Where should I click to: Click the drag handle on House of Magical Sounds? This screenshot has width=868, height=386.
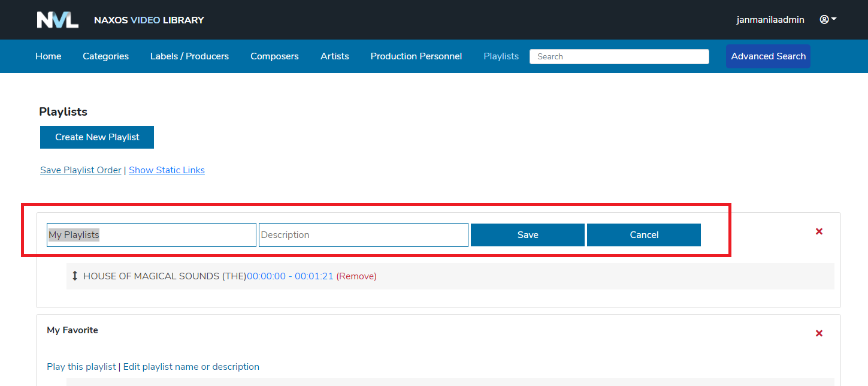tap(75, 276)
